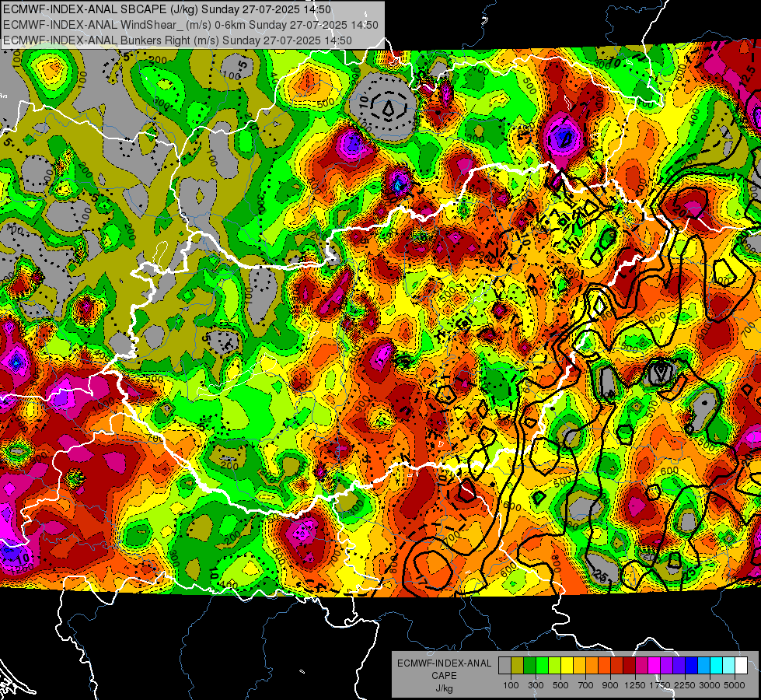Click the 1750 legend tick label
Image resolution: width=761 pixels, height=700 pixels.
click(660, 685)
